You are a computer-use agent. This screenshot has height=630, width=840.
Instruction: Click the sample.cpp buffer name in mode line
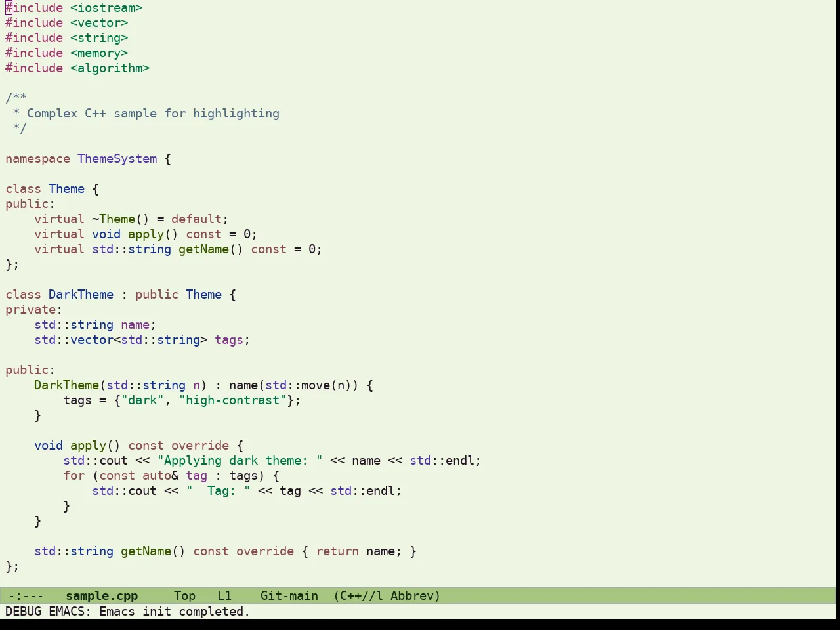click(x=102, y=596)
